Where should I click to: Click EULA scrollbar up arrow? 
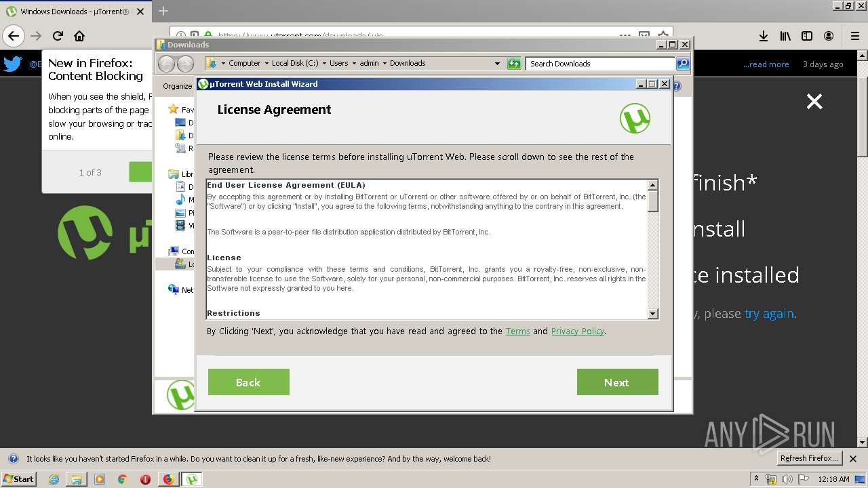point(653,185)
